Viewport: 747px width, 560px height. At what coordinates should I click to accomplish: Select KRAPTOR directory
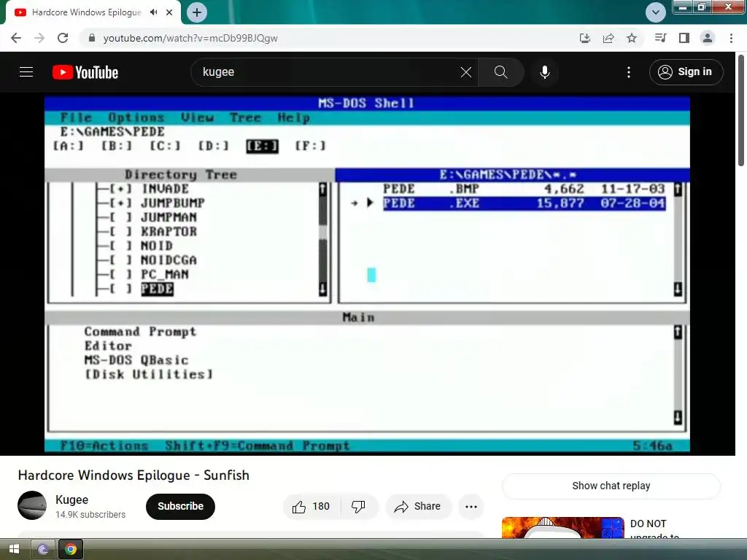[169, 231]
